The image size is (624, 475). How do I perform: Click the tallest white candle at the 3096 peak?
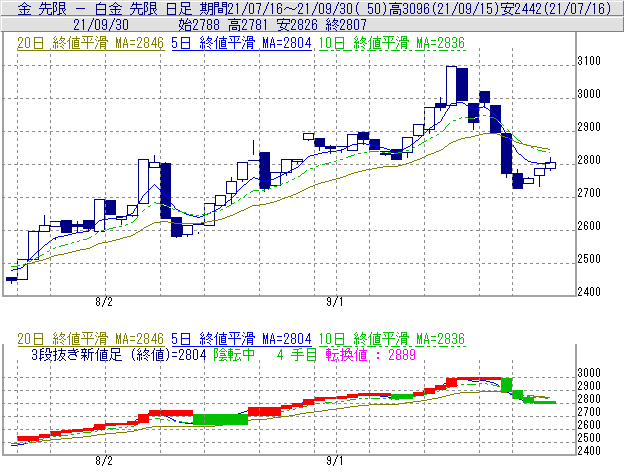451,86
